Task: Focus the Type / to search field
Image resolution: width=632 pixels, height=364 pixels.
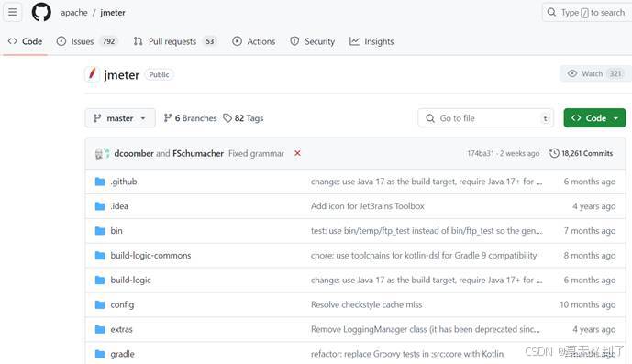Action: tap(587, 13)
